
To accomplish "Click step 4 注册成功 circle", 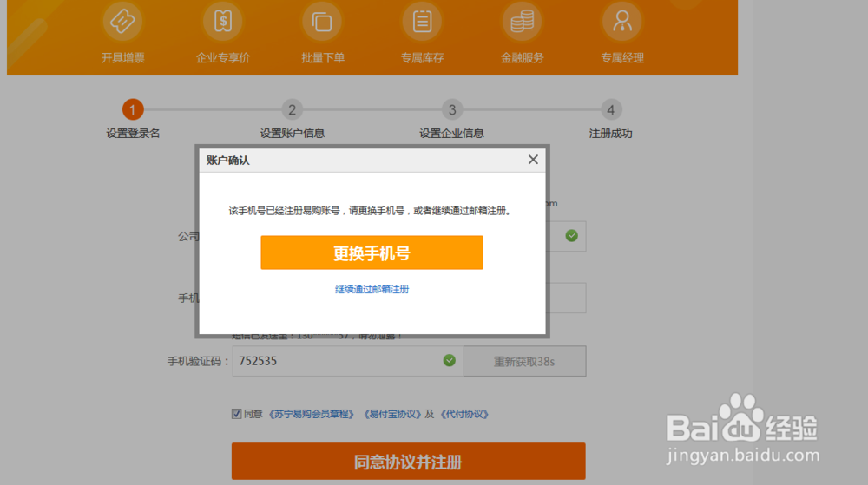I will 610,109.
